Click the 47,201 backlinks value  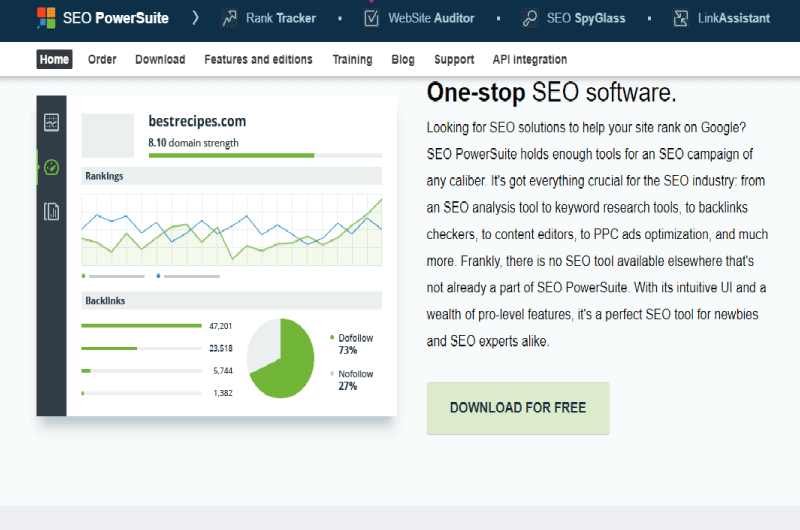(220, 326)
